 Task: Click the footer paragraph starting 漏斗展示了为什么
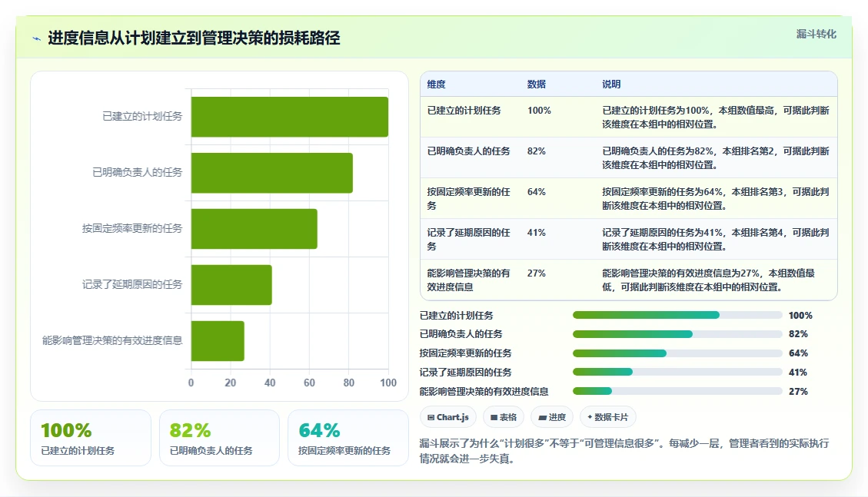pyautogui.click(x=624, y=451)
